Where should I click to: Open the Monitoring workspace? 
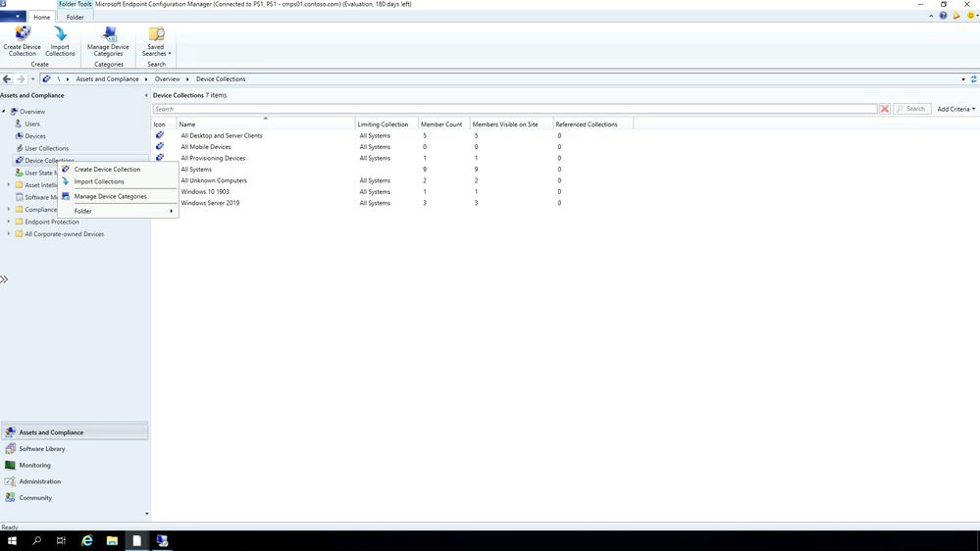[x=75, y=466]
